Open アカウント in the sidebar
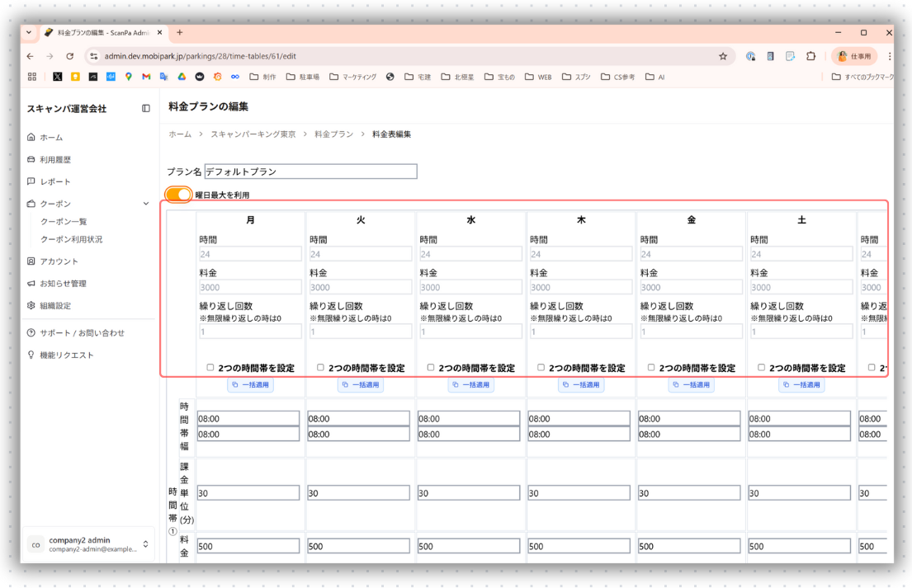 59,261
